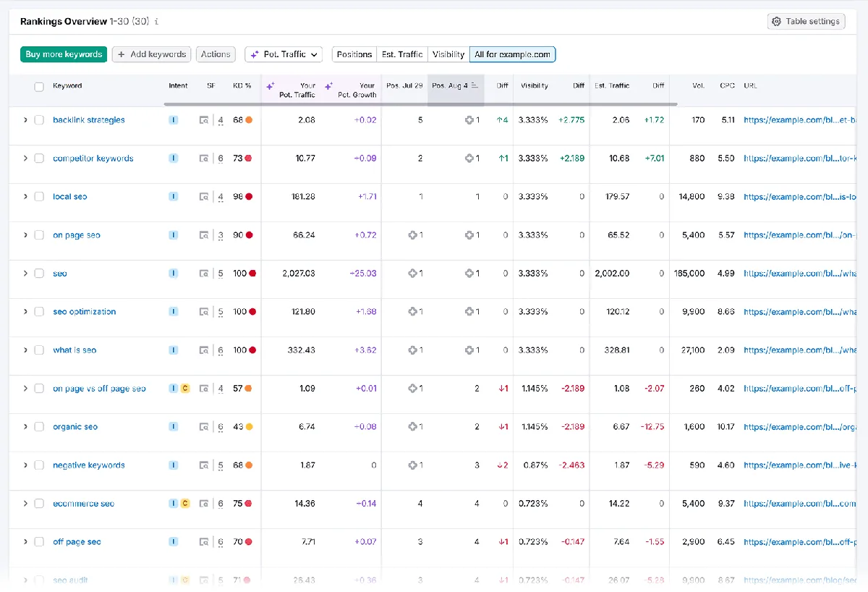Open SERP features icon for organic seo
This screenshot has height=592, width=868.
pyautogui.click(x=204, y=427)
